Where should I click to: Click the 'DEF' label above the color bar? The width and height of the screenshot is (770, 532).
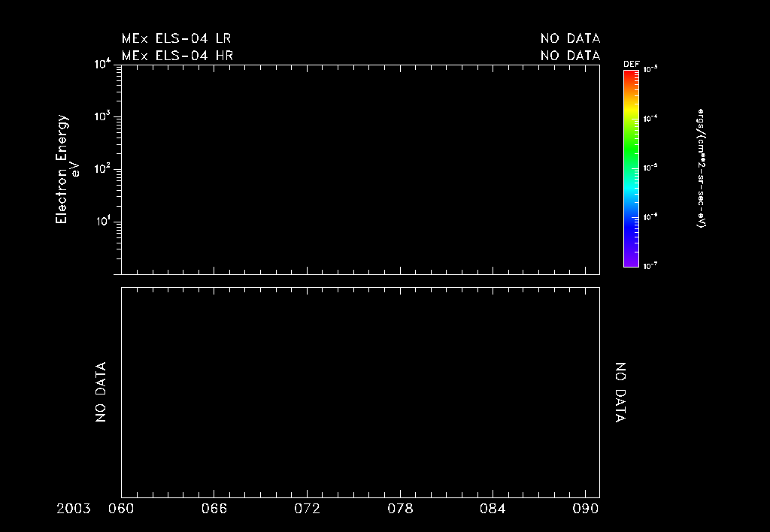[x=631, y=65]
